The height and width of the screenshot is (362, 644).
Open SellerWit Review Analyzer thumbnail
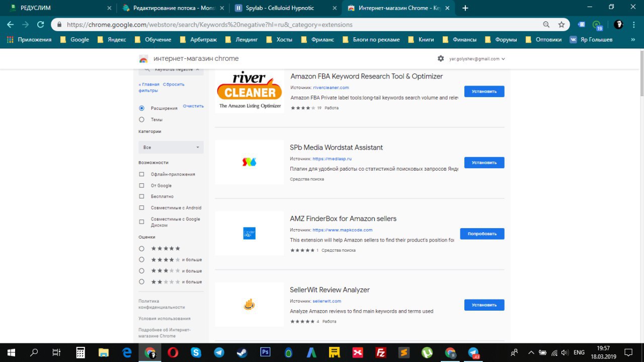pos(250,305)
